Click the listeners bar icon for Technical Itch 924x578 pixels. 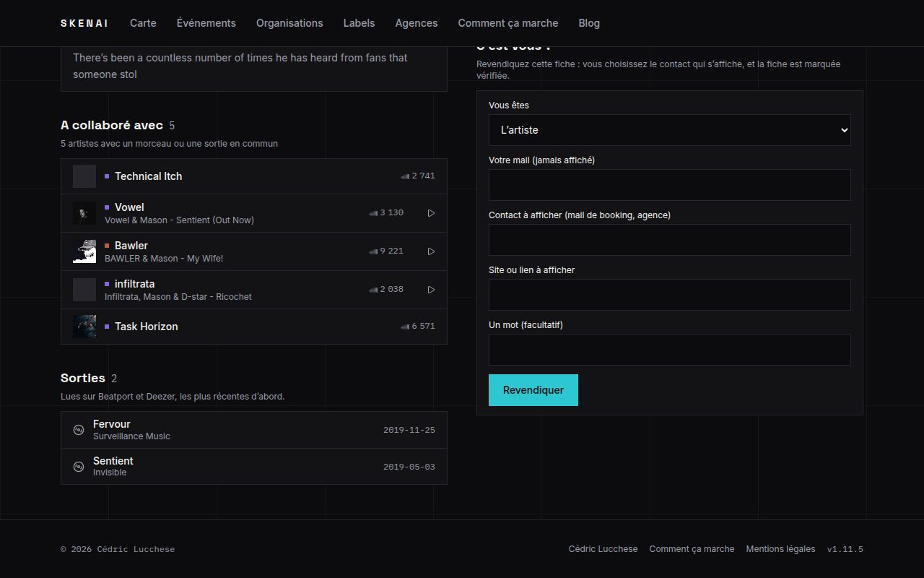[405, 176]
